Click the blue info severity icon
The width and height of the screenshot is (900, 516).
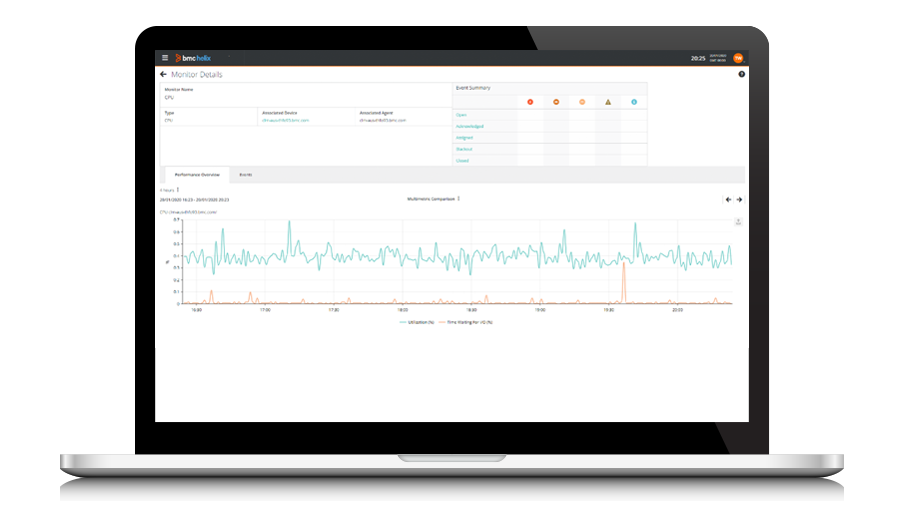[x=634, y=102]
